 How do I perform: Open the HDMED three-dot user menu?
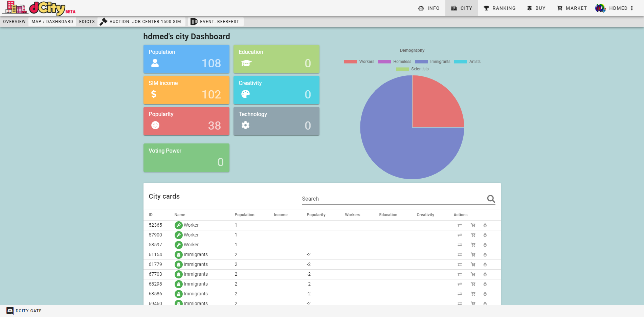coord(632,8)
